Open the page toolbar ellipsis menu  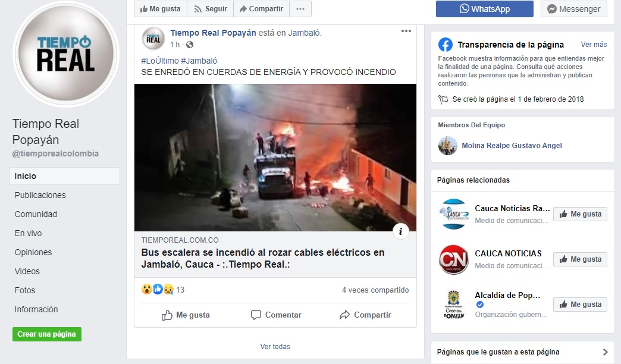(300, 9)
